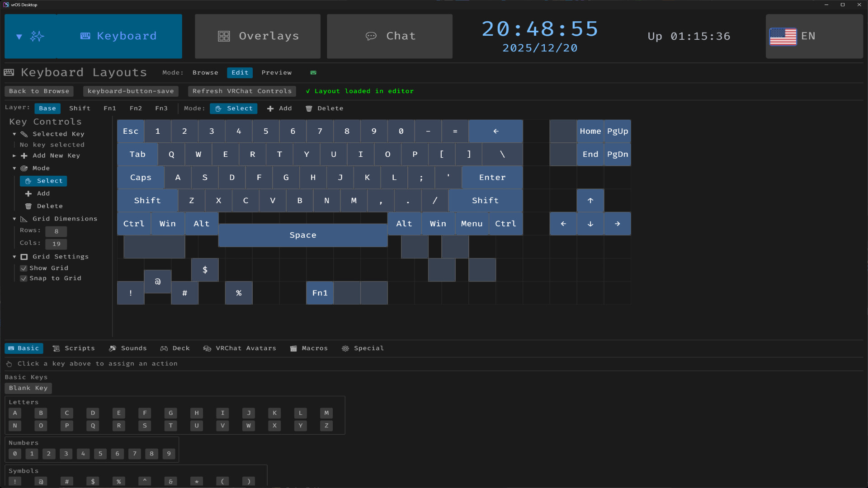This screenshot has height=488, width=868.
Task: Disable Snap to Grid
Action: [x=24, y=279]
